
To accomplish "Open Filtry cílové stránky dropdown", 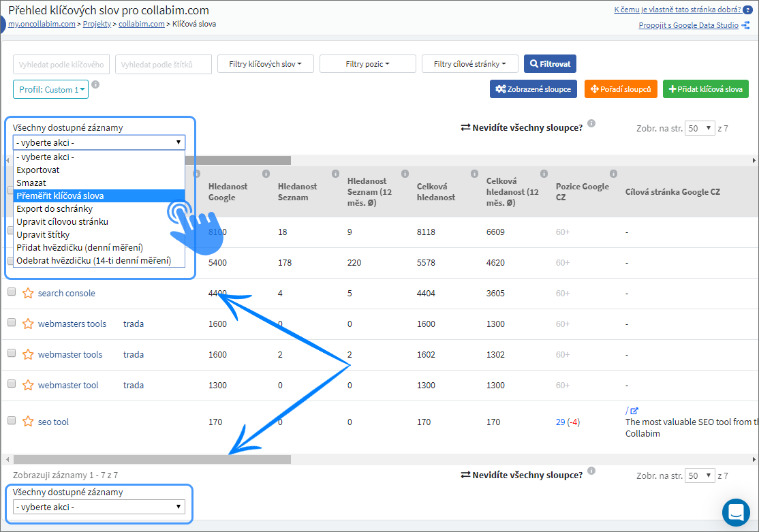I will [x=469, y=64].
